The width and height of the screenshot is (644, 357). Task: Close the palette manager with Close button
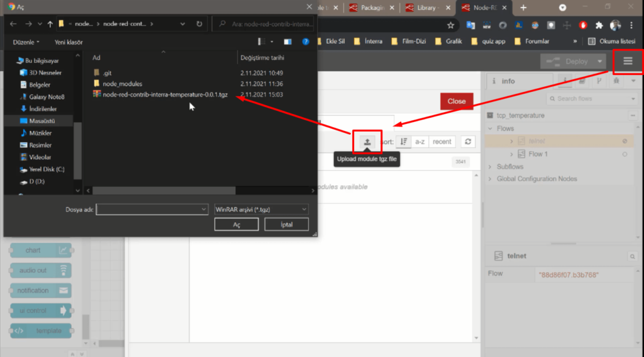coord(457,101)
